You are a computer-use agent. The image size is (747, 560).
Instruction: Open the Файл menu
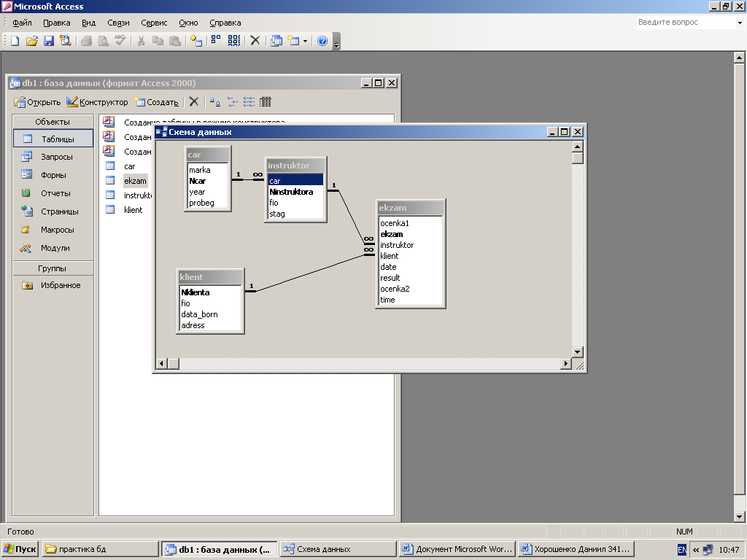22,23
